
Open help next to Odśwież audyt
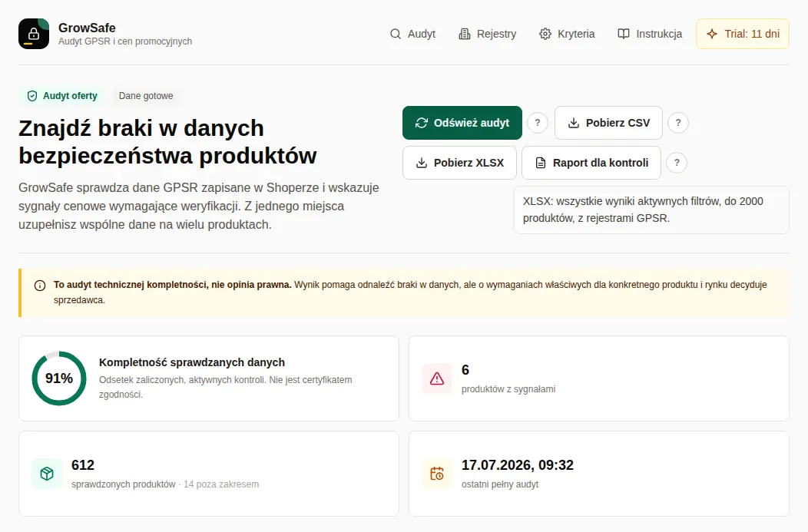point(538,123)
